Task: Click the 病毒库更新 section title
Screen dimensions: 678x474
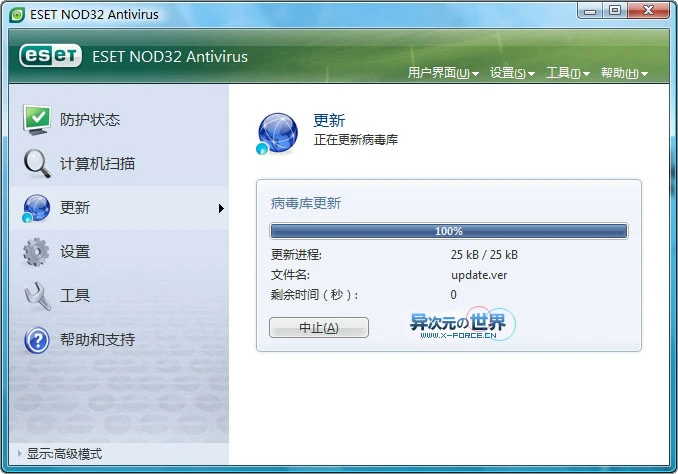Action: coord(306,203)
